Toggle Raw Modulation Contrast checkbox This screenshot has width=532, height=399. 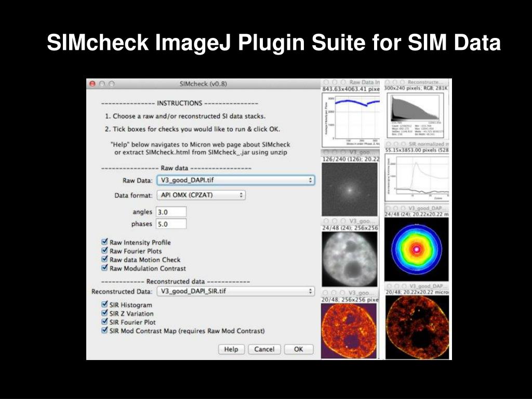point(104,268)
